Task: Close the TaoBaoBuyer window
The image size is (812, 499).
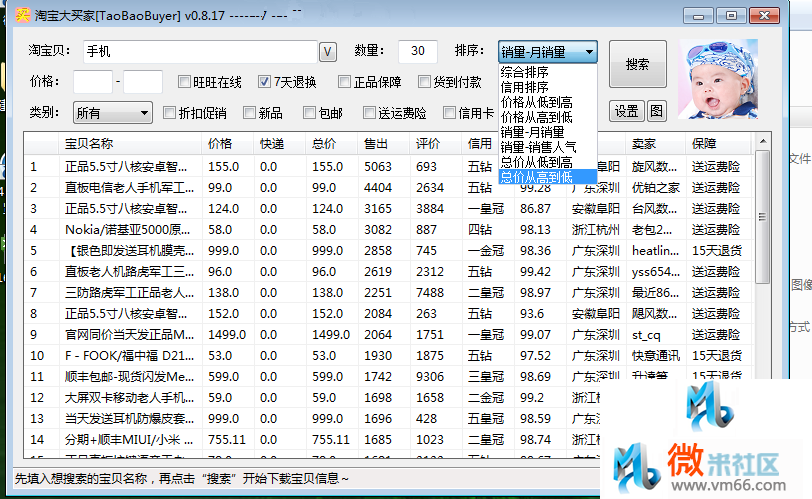Action: pyautogui.click(x=764, y=16)
